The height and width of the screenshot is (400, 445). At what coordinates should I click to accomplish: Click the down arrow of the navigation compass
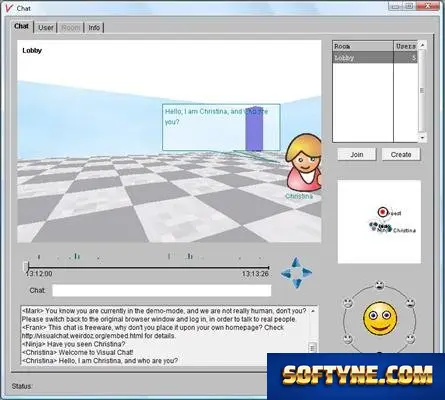[297, 283]
